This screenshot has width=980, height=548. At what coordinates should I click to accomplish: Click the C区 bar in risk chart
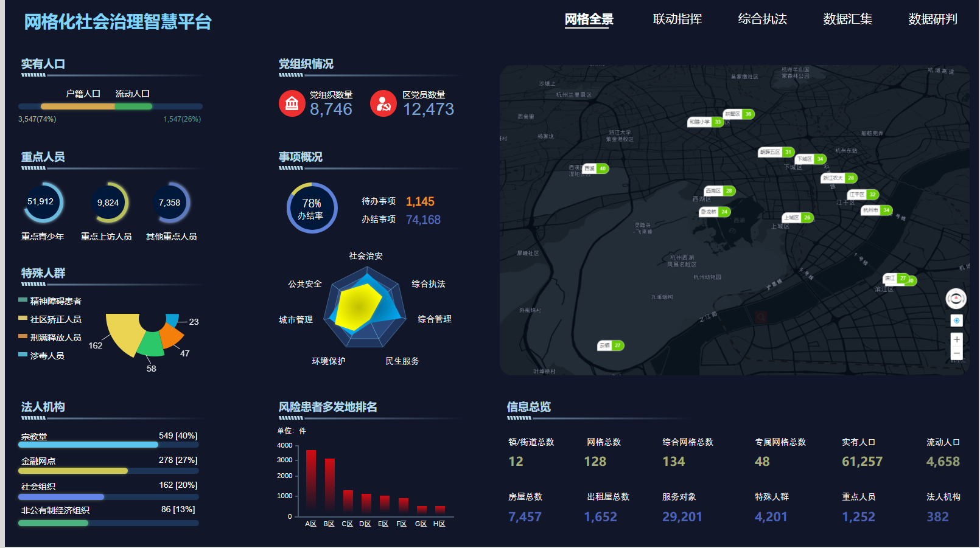pos(348,502)
